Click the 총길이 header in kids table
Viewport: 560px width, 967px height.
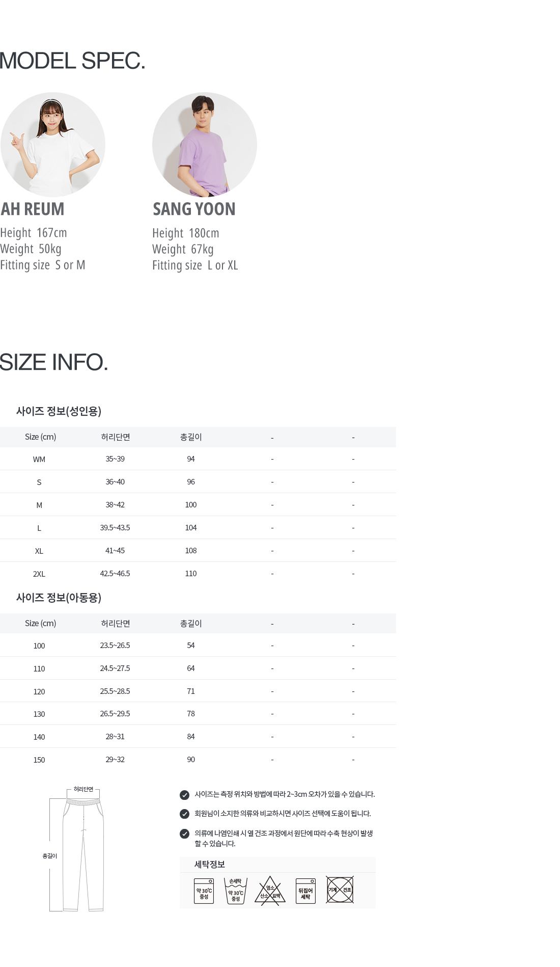(191, 624)
